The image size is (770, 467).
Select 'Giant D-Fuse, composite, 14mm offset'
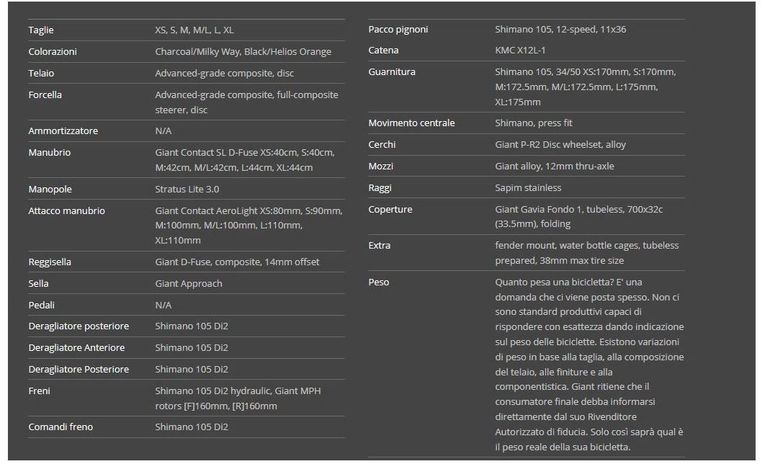(237, 262)
